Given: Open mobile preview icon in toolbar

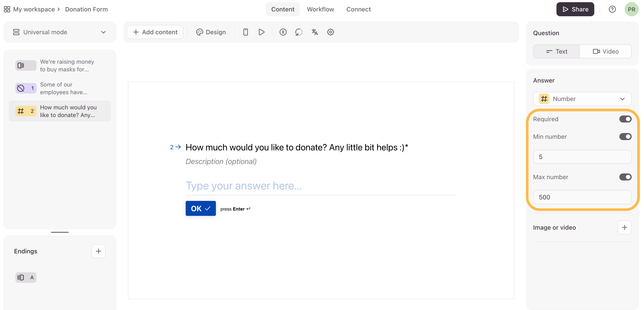Looking at the screenshot, I should point(245,32).
